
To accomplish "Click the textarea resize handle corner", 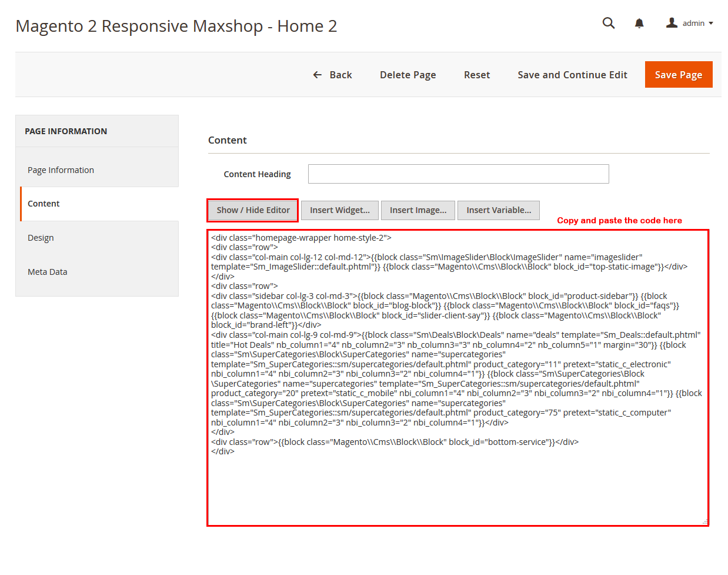I will (x=705, y=522).
